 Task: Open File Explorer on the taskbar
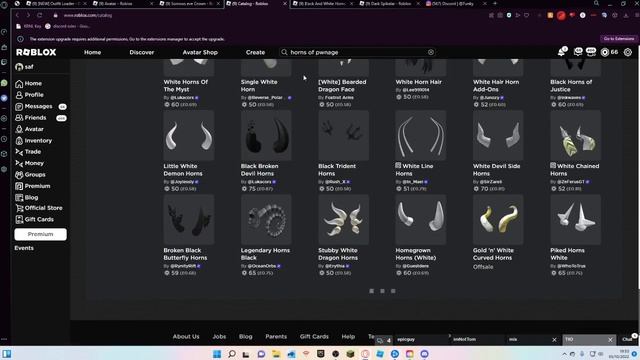276,353
